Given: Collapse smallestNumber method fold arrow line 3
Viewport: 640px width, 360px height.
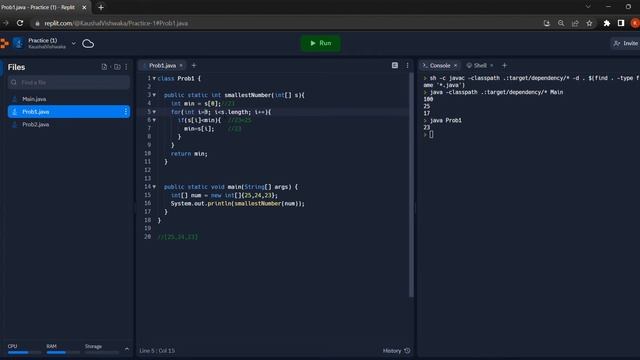Looking at the screenshot, I should click(154, 95).
